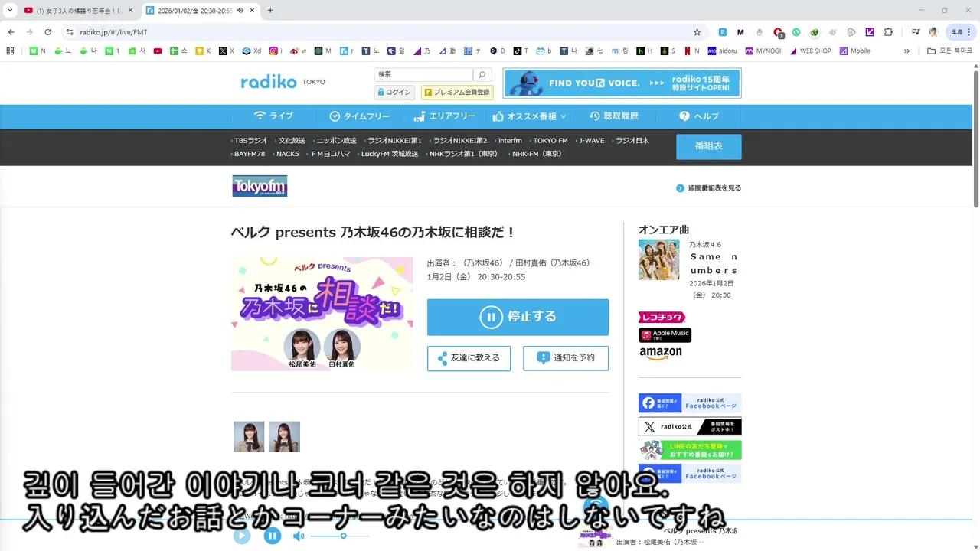Open radiko official X account banner

[690, 426]
